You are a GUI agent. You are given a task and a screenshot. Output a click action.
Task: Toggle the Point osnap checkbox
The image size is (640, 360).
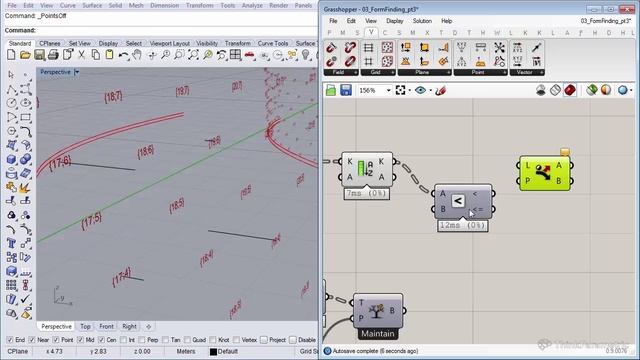[x=56, y=340]
